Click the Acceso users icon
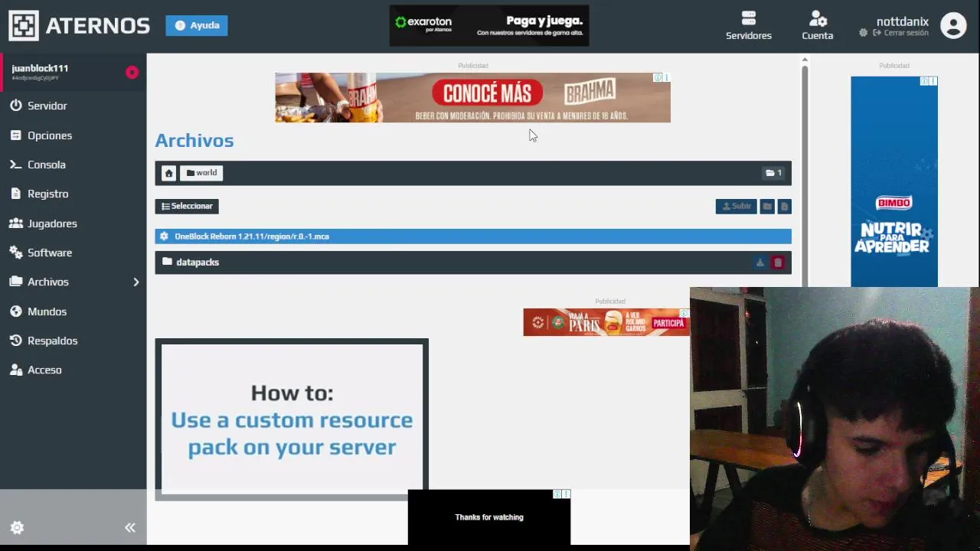Screen dimensions: 980x551 (x=16, y=370)
